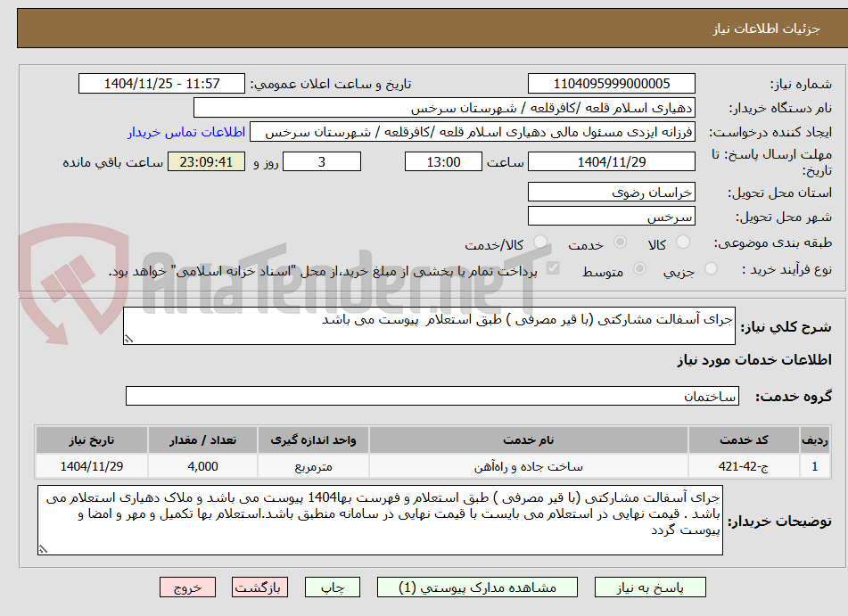Viewport: 848px width, 616px height.
Task: Click the table date cell 1404/11/29
Action: point(91,466)
